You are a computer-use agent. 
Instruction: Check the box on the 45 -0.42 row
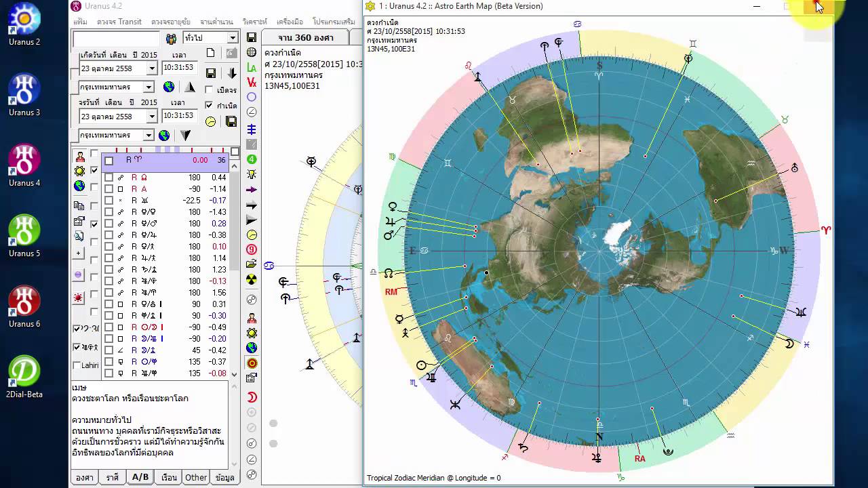(108, 350)
